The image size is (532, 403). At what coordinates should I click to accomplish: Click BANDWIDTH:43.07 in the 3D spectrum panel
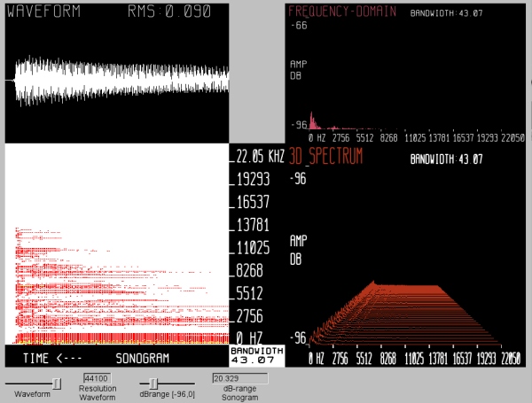(446, 159)
